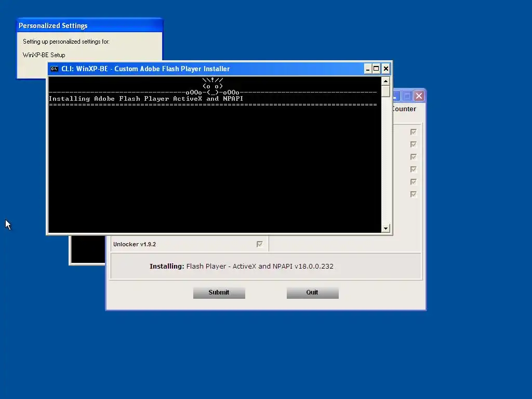Toggle the topmost checkbox under Counter
This screenshot has width=532, height=399.
tap(413, 132)
